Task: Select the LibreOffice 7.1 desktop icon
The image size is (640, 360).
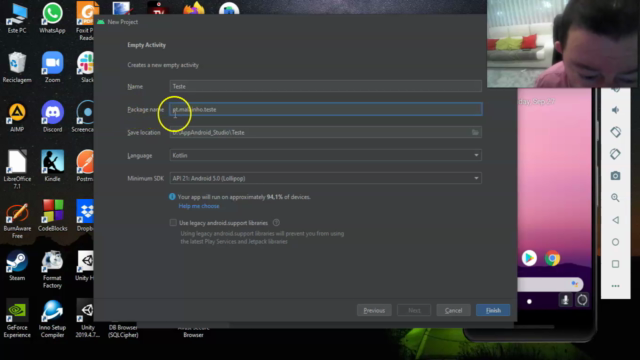Action: tap(17, 170)
